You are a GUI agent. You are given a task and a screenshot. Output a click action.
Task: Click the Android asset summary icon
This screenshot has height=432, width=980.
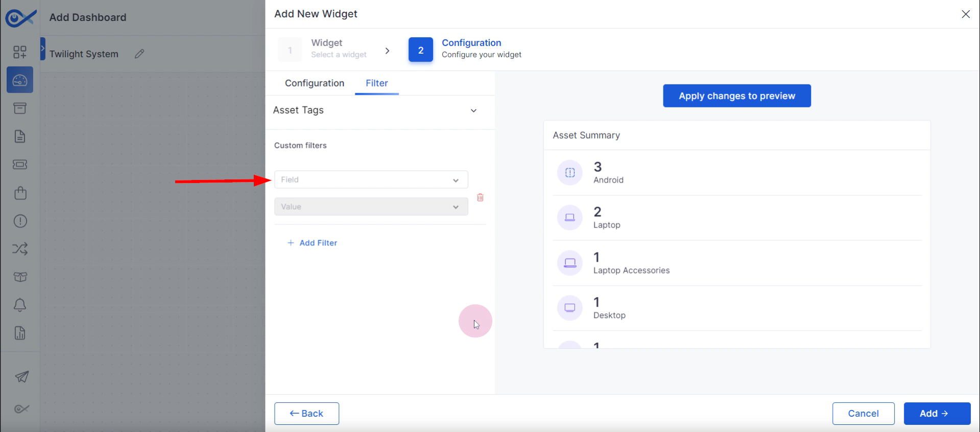coord(569,173)
